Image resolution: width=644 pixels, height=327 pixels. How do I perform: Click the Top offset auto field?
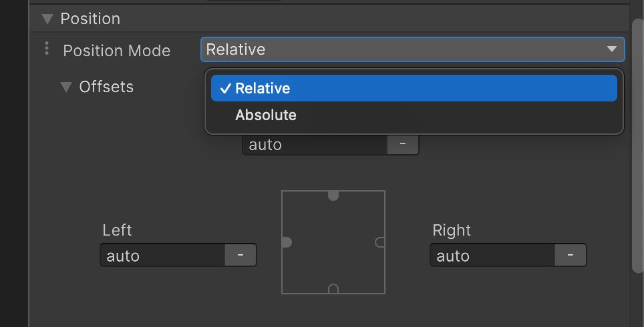315,144
